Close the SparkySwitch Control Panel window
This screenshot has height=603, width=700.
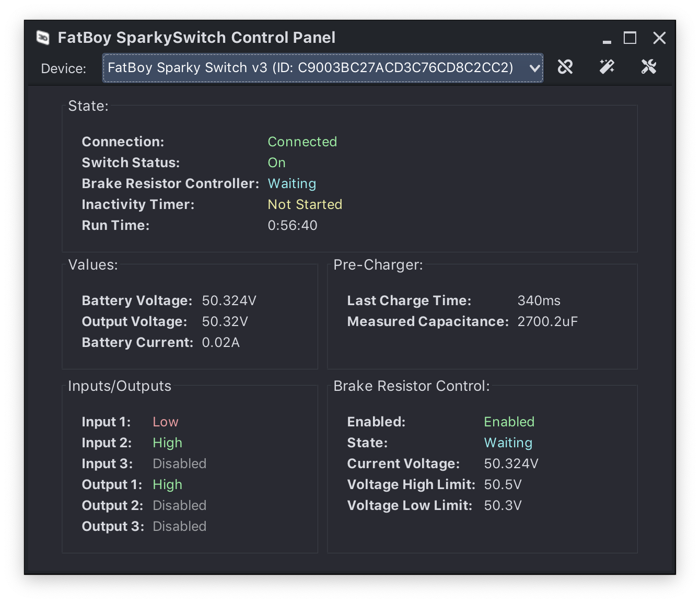tap(659, 38)
